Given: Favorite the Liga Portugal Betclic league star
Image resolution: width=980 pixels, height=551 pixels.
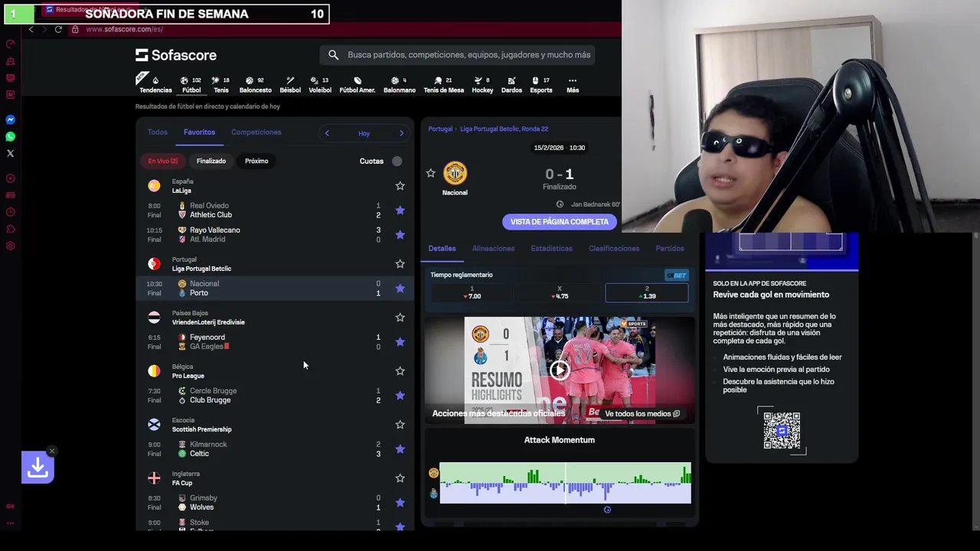Looking at the screenshot, I should point(400,264).
